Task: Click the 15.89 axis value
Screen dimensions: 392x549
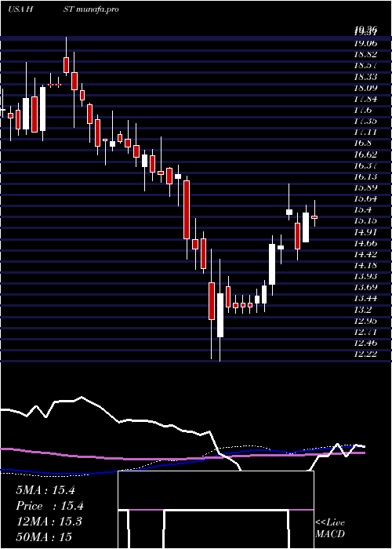Action: (x=365, y=187)
